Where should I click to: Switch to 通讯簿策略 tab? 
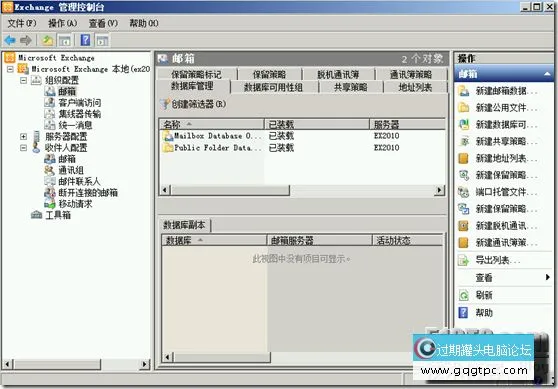411,74
